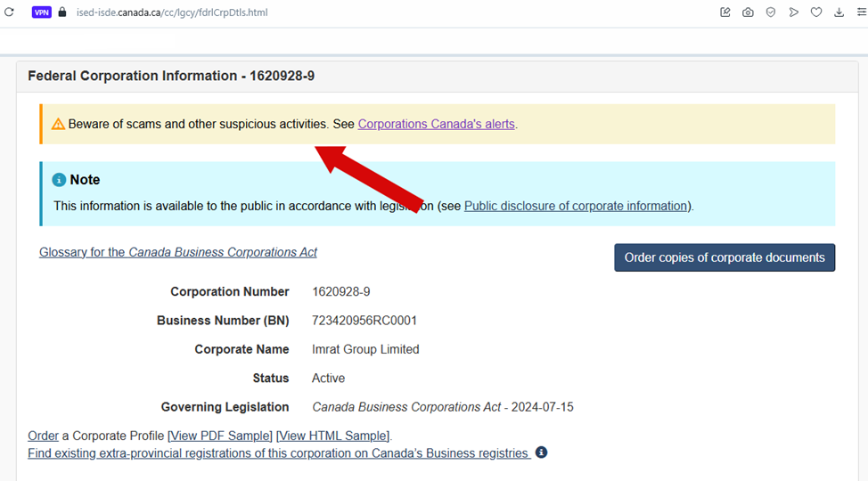868x481 pixels.
Task: Open Corporations Canada's alerts link
Action: tap(436, 124)
